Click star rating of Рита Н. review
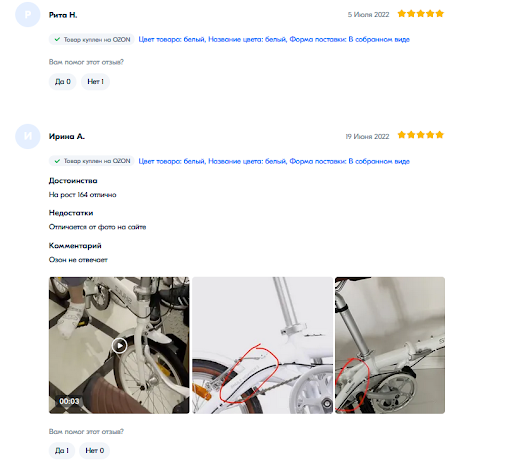 pyautogui.click(x=421, y=14)
